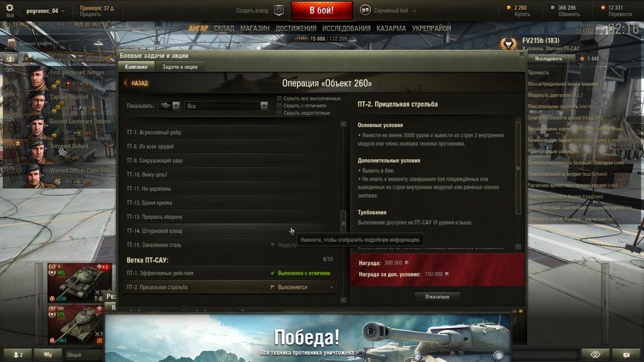
Task: Click the gold Купить currency icon
Action: click(509, 8)
